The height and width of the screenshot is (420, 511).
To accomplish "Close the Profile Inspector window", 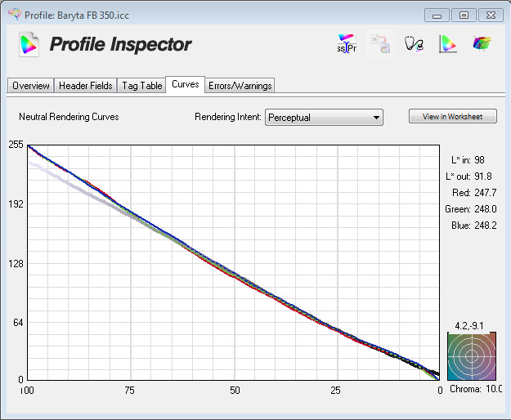I will (491, 16).
